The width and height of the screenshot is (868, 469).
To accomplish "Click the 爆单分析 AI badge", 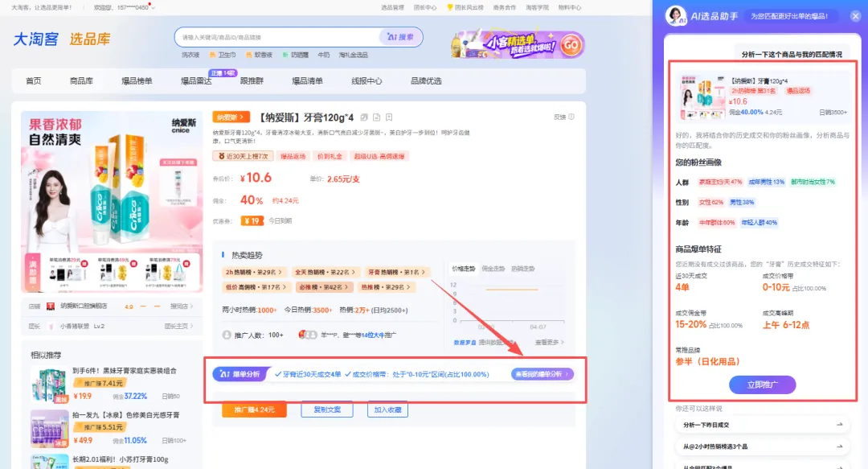I will click(x=241, y=374).
